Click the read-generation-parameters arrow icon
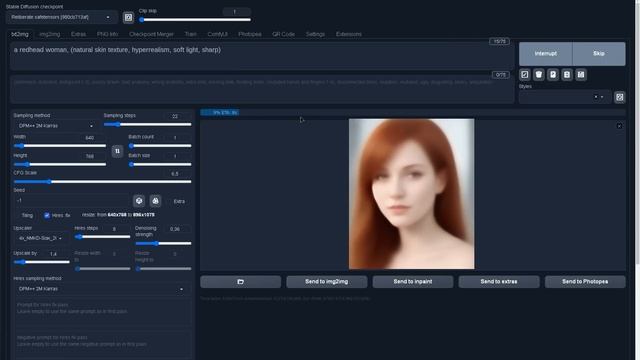Image resolution: width=640 pixels, height=360 pixels. (524, 75)
